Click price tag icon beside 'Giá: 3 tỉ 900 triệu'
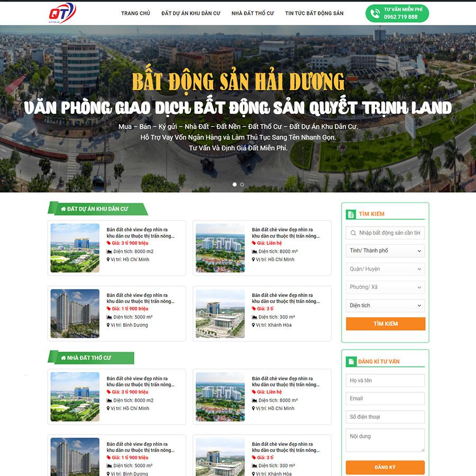476x476 pixels. pos(109,243)
